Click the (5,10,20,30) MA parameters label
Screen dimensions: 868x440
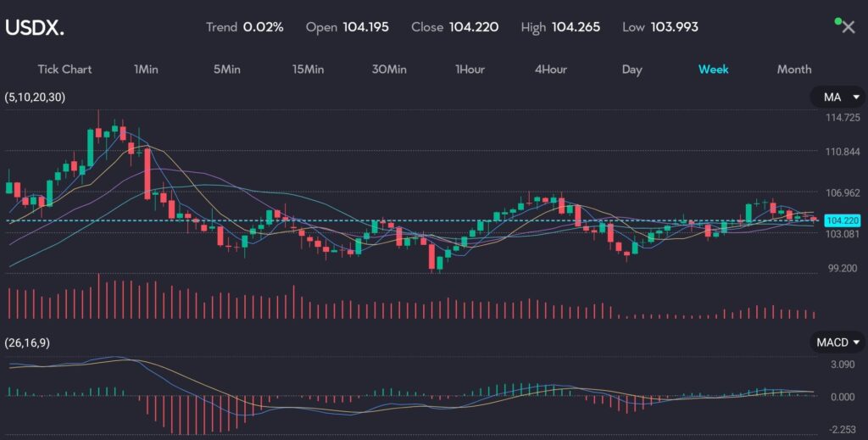(35, 97)
